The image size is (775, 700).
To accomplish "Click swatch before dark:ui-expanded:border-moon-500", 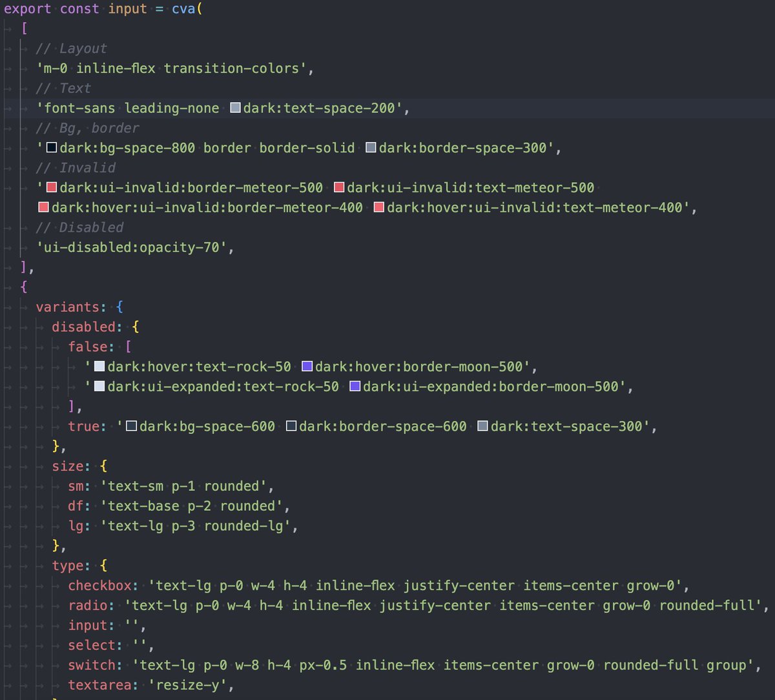I will click(x=355, y=387).
